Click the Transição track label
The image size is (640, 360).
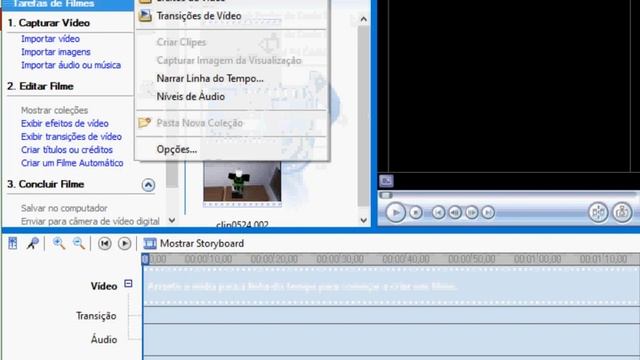click(x=96, y=316)
